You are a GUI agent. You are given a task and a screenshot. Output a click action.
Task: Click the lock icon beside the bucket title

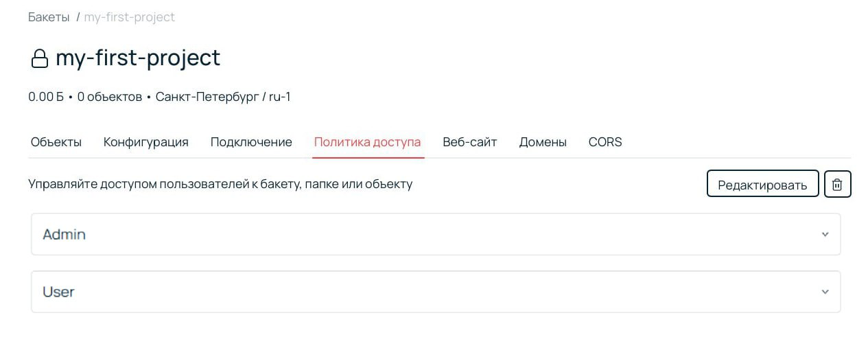point(39,58)
